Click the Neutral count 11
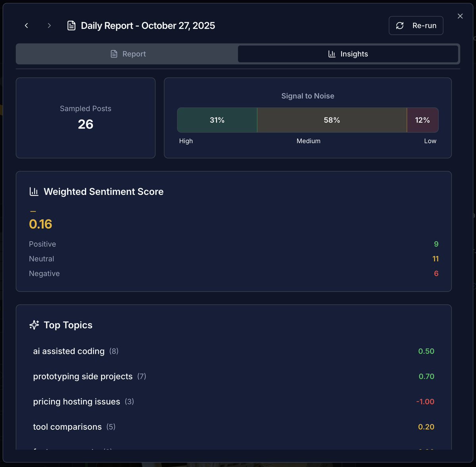The image size is (476, 467). 436,259
